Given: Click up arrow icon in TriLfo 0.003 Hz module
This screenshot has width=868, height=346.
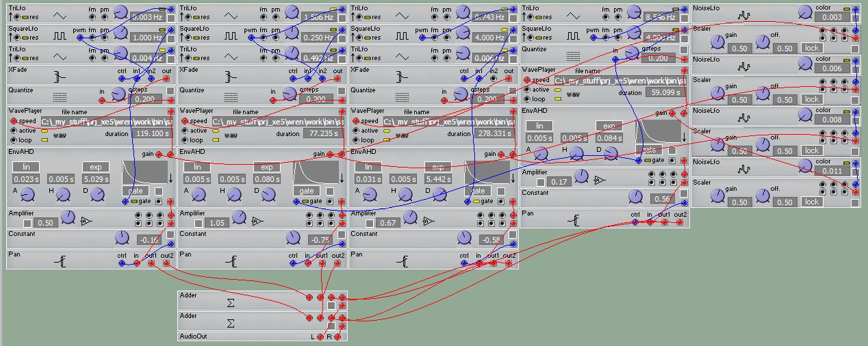Looking at the screenshot, I should pos(11,17).
